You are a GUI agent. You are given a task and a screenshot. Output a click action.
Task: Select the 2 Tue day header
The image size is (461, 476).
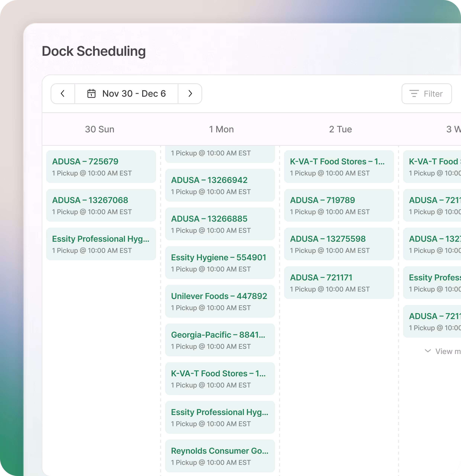(x=340, y=129)
